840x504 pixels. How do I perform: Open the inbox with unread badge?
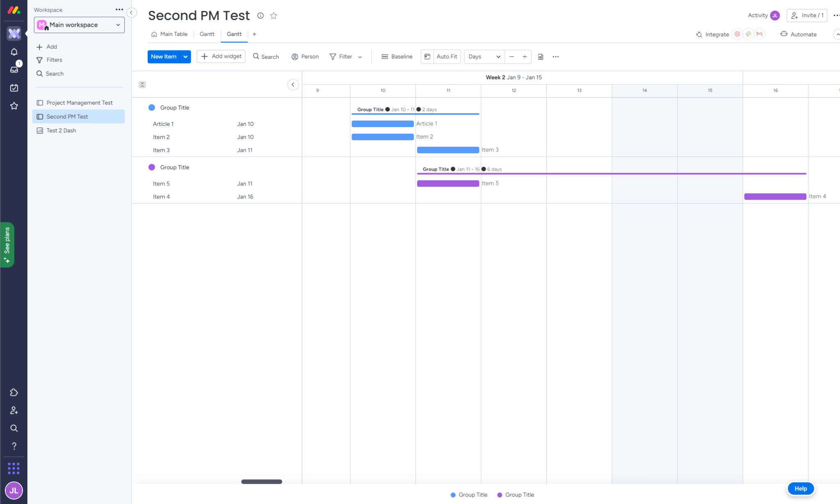coord(14,70)
